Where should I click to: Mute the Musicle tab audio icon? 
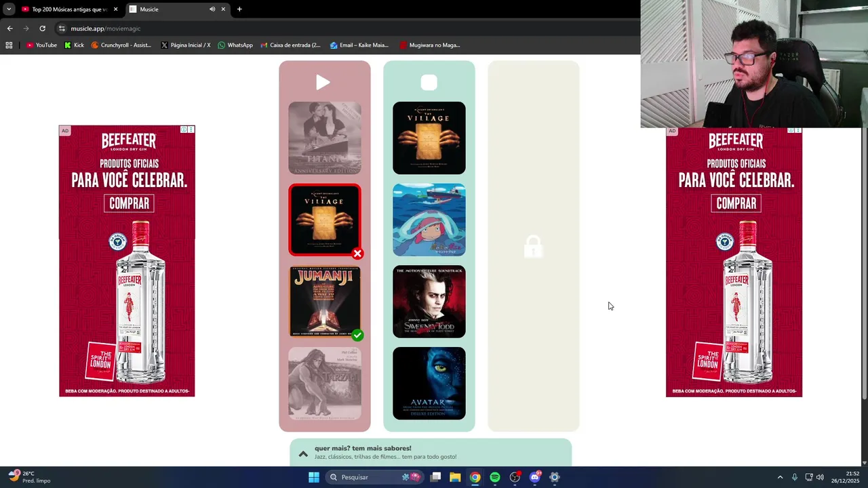pyautogui.click(x=212, y=9)
